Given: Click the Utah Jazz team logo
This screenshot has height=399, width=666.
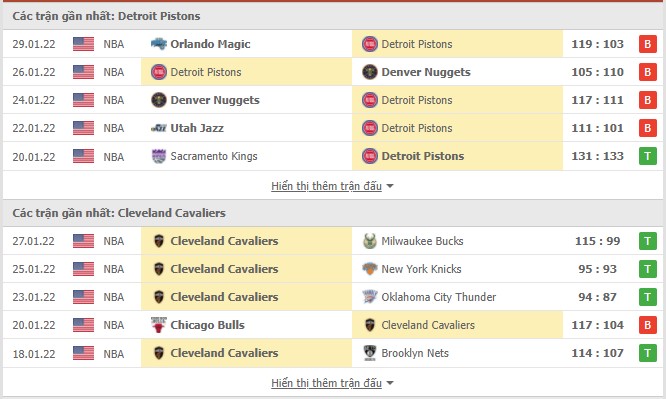Looking at the screenshot, I should pos(159,128).
